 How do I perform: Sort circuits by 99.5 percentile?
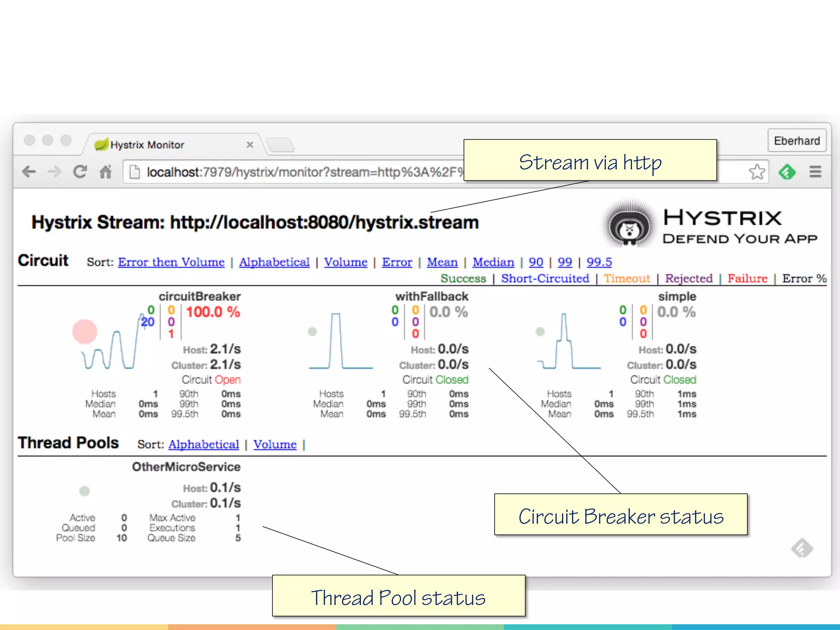(x=599, y=262)
